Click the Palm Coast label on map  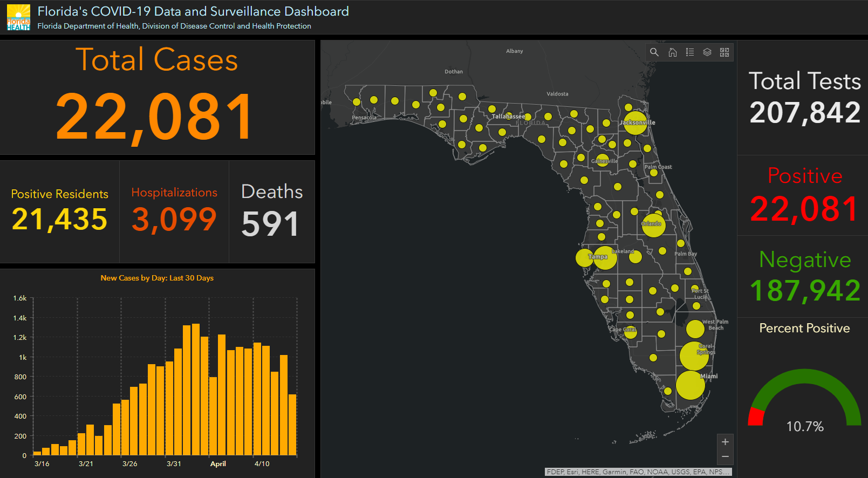658,167
